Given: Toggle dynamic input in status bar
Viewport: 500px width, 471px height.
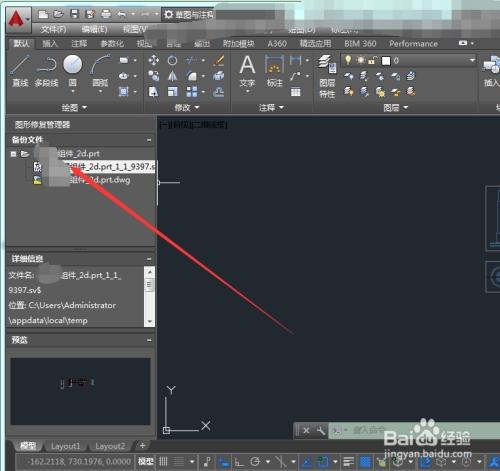Looking at the screenshot, I should point(224,462).
